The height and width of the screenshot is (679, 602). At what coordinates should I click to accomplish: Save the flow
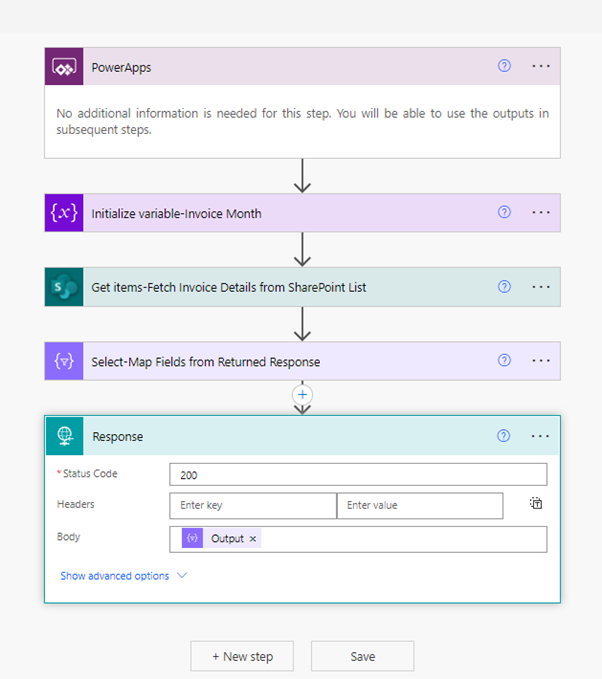[362, 656]
